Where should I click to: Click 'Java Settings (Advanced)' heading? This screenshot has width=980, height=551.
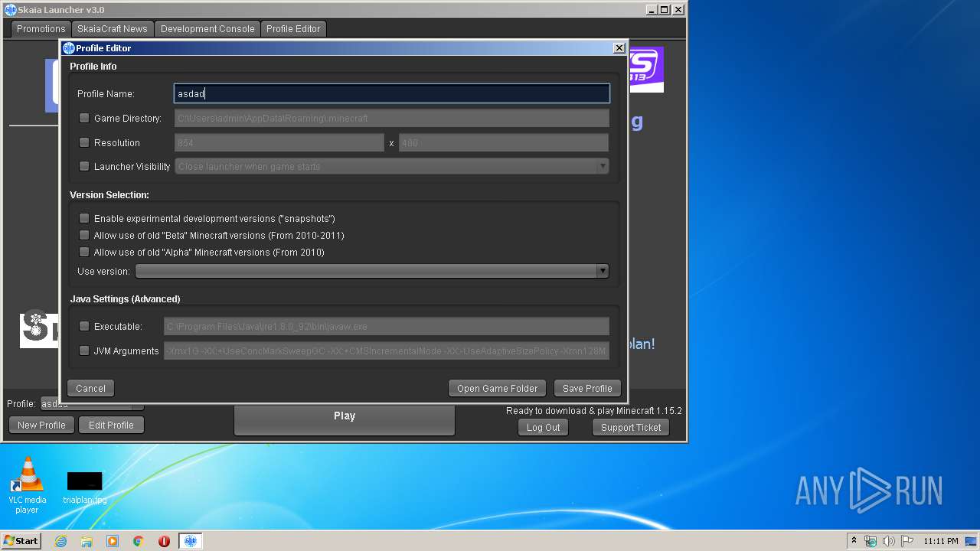126,299
